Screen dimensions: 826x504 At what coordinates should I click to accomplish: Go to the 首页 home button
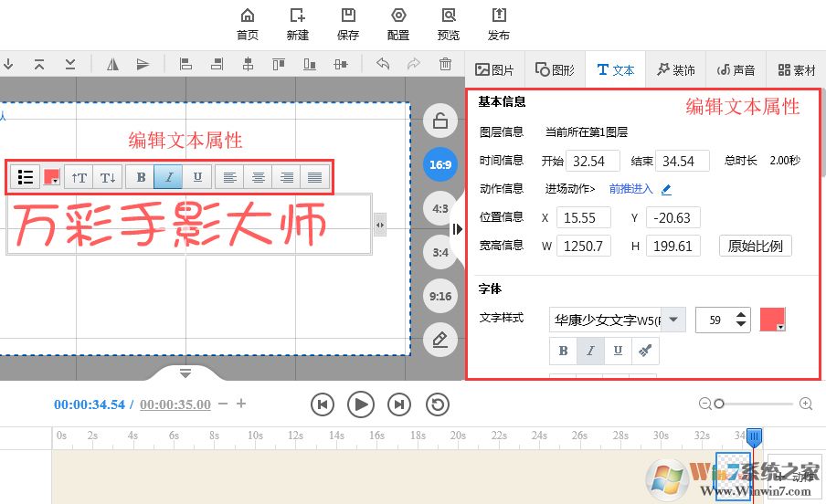pyautogui.click(x=247, y=24)
